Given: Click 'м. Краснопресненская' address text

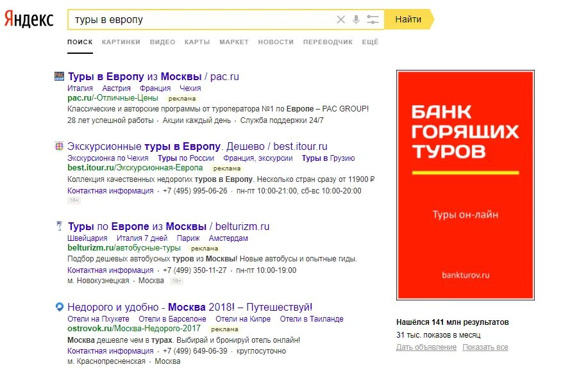Looking at the screenshot, I should [106, 361].
